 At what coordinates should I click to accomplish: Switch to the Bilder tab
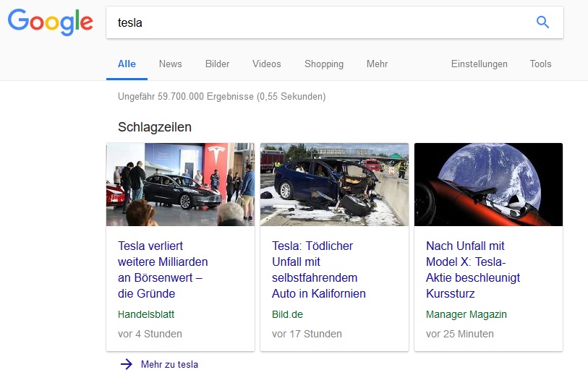217,64
